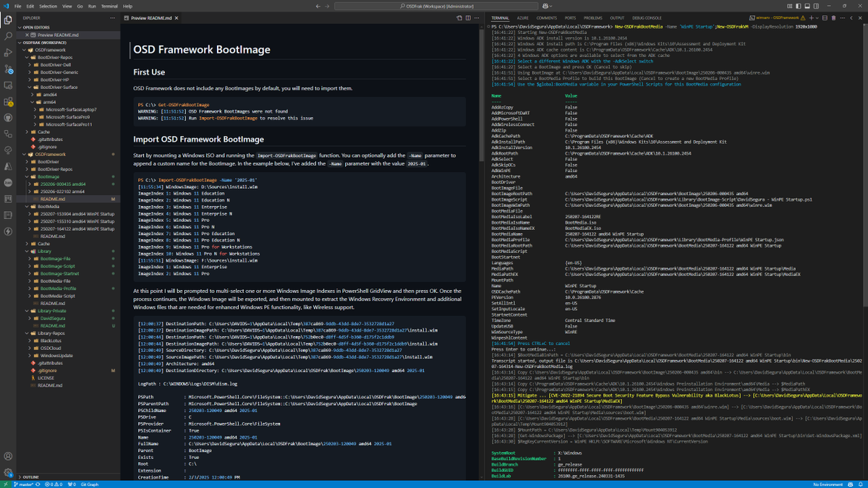The image size is (868, 488).
Task: Open the notifications bell in the status bar
Action: click(x=861, y=484)
